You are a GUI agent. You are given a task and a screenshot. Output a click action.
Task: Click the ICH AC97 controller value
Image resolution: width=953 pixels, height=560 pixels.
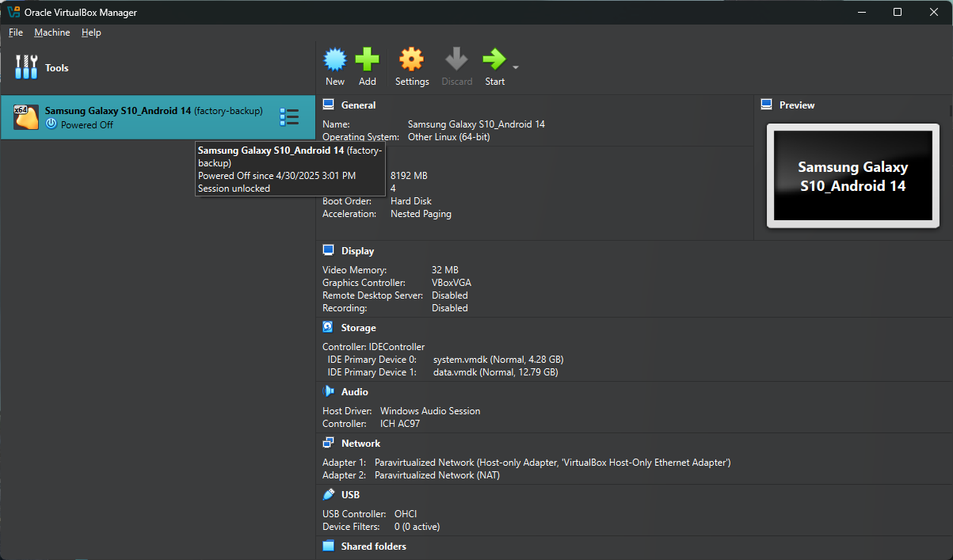click(x=400, y=424)
